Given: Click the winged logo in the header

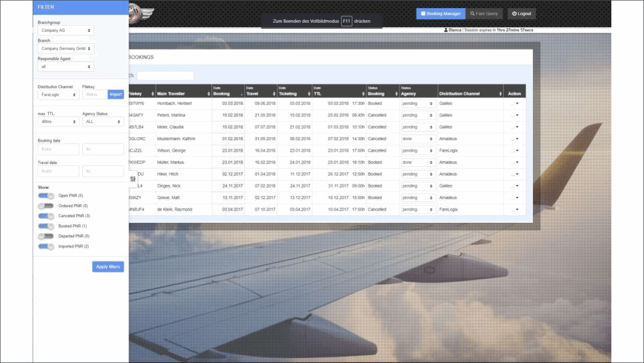Looking at the screenshot, I should (137, 12).
